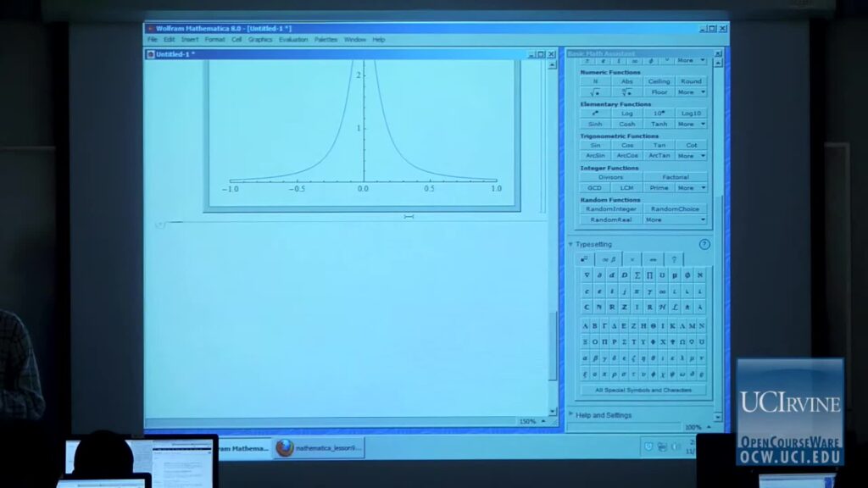Click the Log function button
The image size is (868, 488).
tap(626, 114)
